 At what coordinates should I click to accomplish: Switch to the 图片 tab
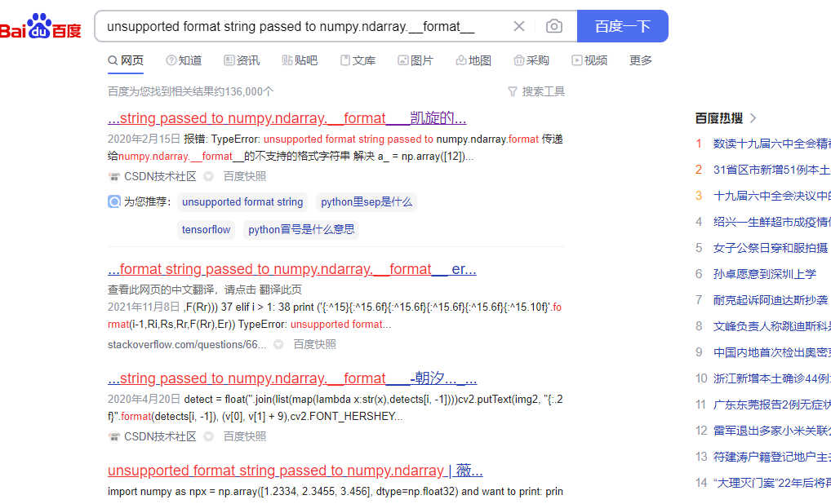point(415,60)
